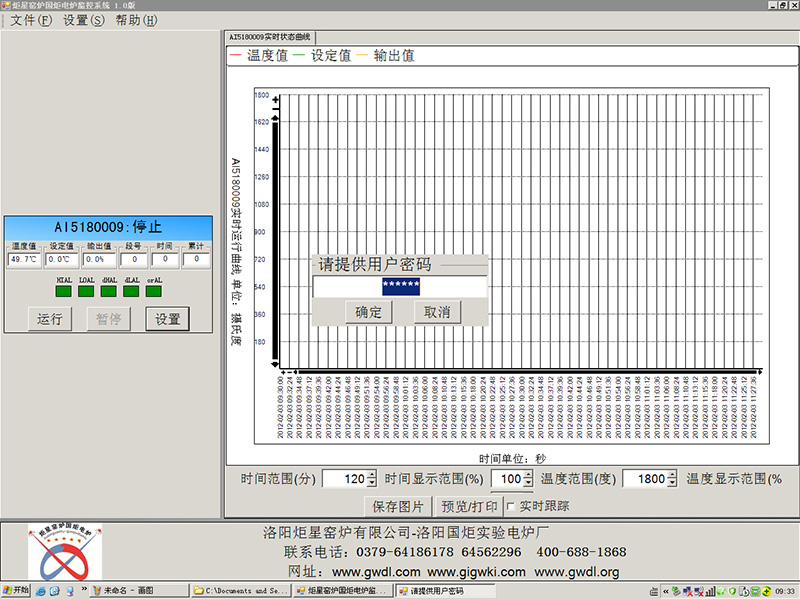
Task: Click the LOAL alarm indicator lamp
Action: click(85, 290)
